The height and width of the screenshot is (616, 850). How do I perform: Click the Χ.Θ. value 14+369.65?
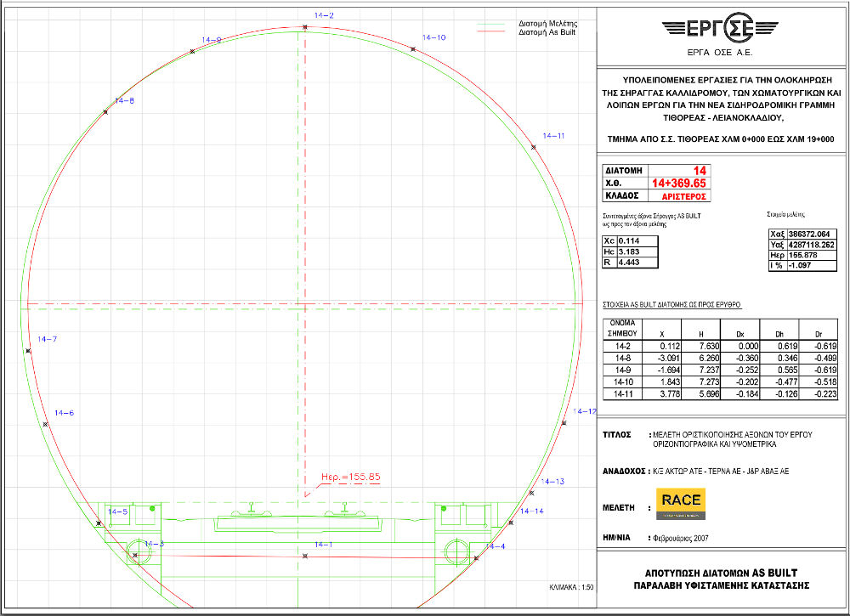point(678,184)
